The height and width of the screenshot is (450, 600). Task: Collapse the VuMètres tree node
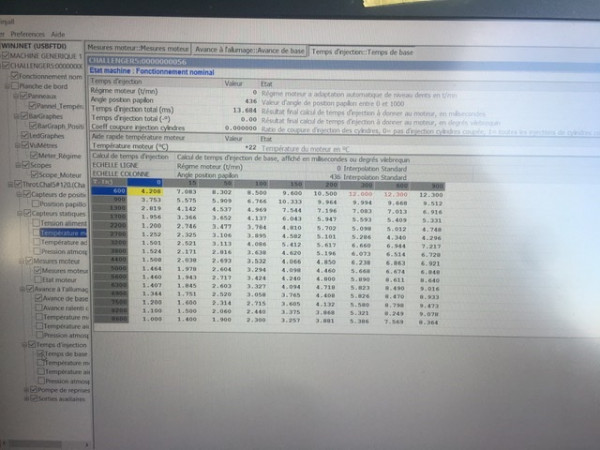18,145
